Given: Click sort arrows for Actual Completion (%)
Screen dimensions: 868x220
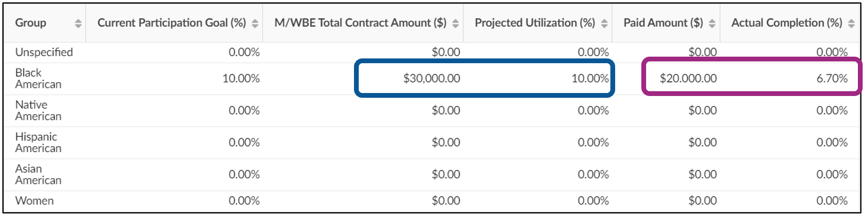Looking at the screenshot, I should [x=851, y=24].
